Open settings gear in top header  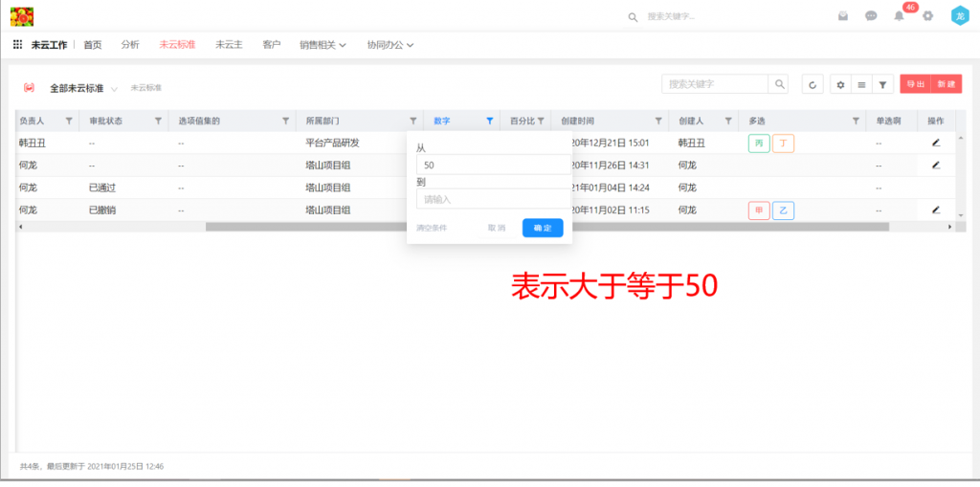(x=927, y=16)
